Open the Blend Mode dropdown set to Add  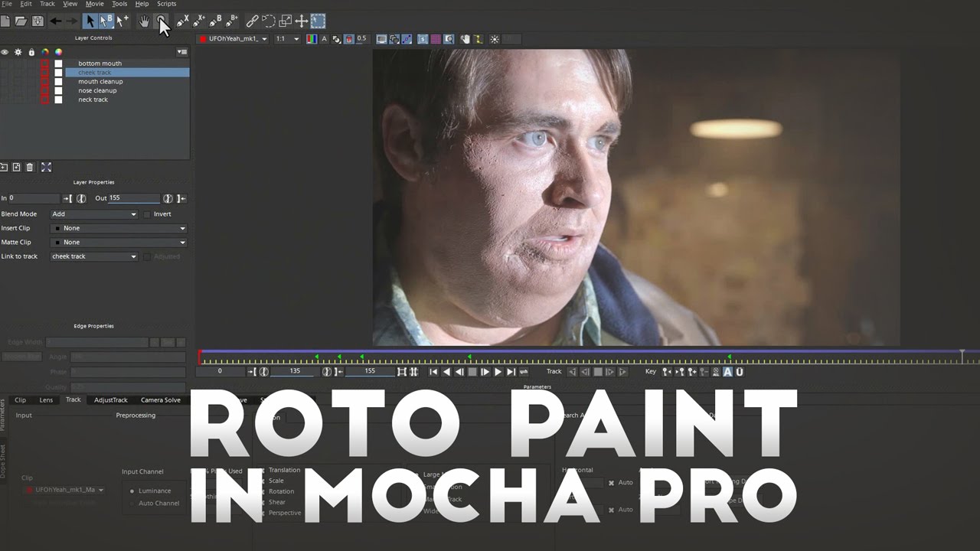[93, 214]
